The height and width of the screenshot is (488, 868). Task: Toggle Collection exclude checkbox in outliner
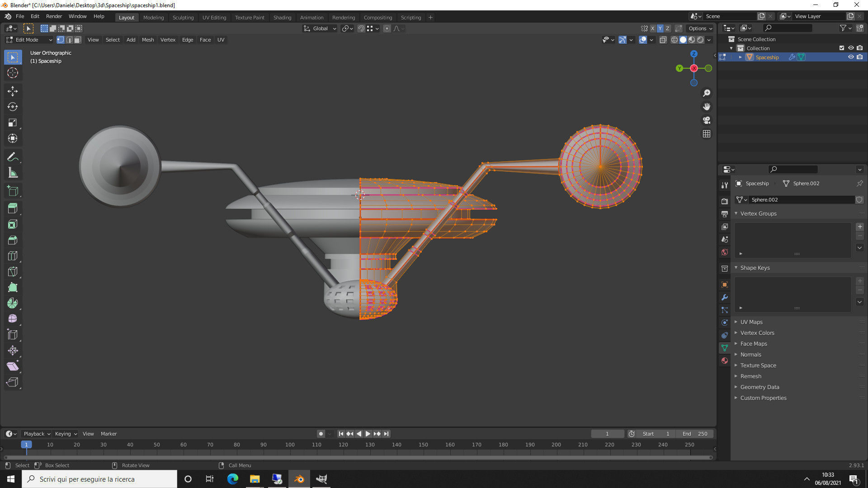click(842, 48)
